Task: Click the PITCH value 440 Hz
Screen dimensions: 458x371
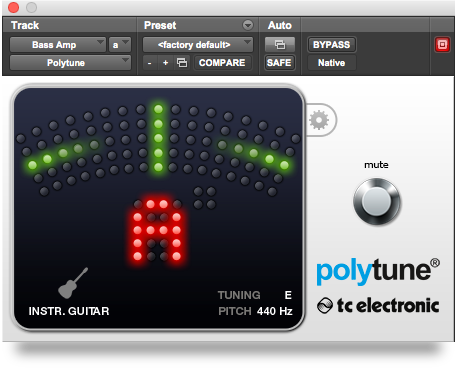Action: pos(274,311)
